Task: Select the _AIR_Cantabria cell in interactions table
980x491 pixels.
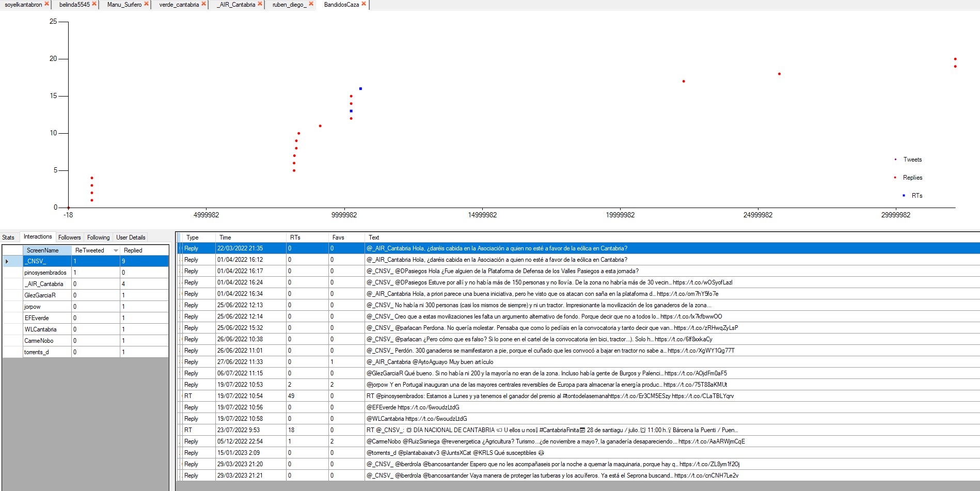Action: [47, 284]
